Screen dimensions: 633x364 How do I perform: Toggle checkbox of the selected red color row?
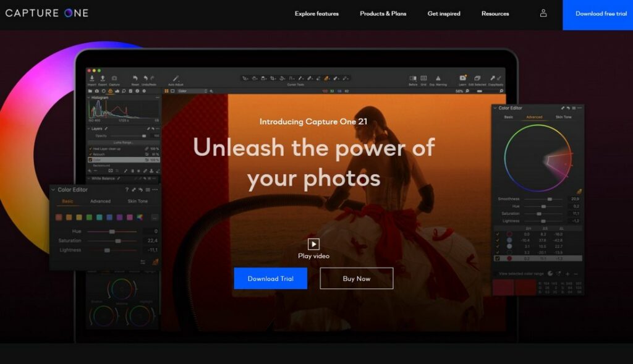498,258
